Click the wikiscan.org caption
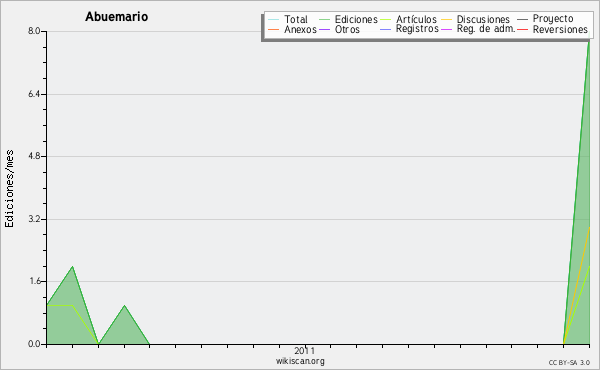This screenshot has height=370, width=600. coord(300,361)
